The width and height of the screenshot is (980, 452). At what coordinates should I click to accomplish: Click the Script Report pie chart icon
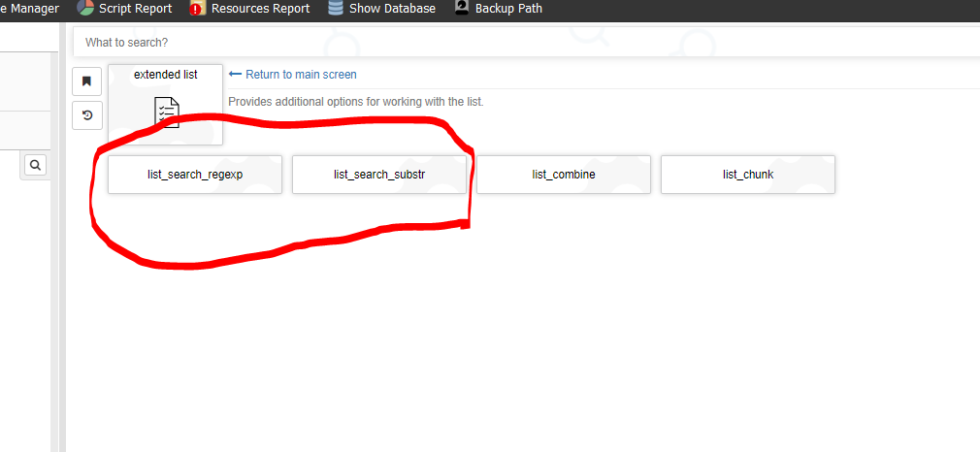[x=84, y=9]
